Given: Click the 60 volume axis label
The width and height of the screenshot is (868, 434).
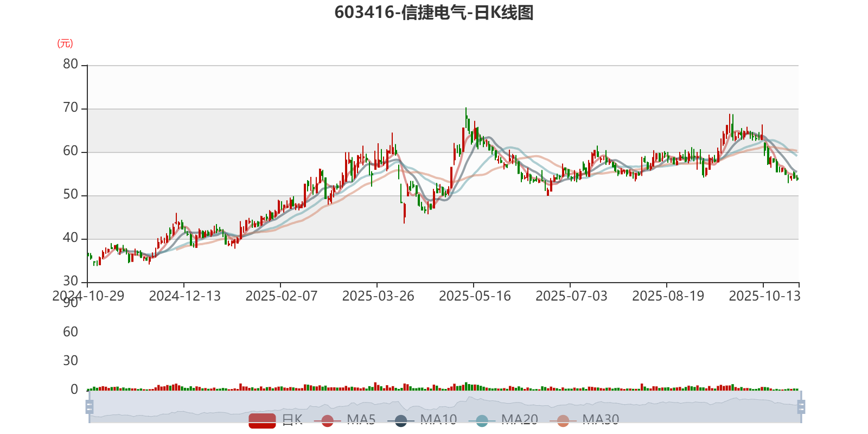Looking at the screenshot, I should (71, 332).
